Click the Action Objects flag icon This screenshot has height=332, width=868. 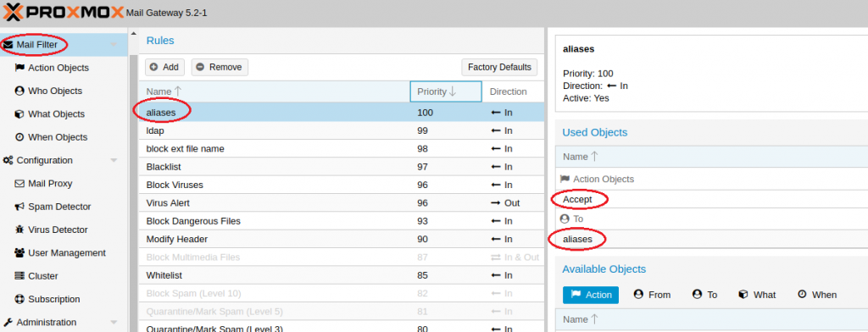click(19, 68)
